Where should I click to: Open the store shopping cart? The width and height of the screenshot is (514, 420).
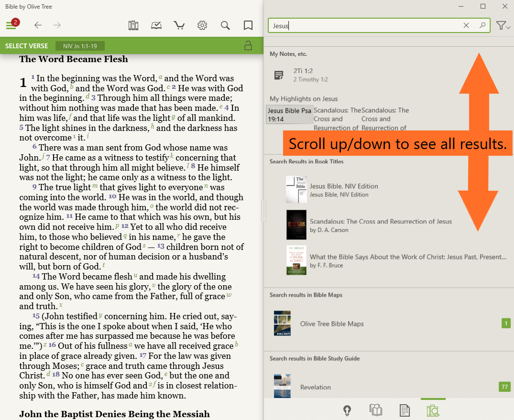tap(179, 25)
